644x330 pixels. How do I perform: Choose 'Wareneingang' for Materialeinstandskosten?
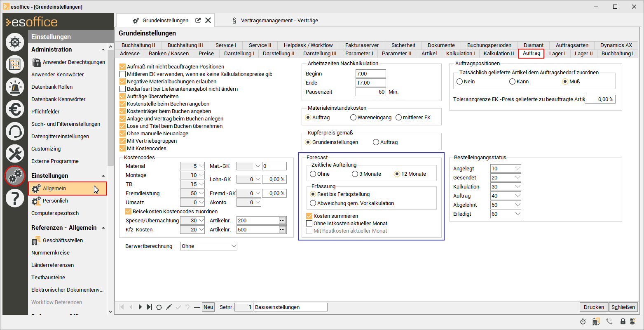353,118
